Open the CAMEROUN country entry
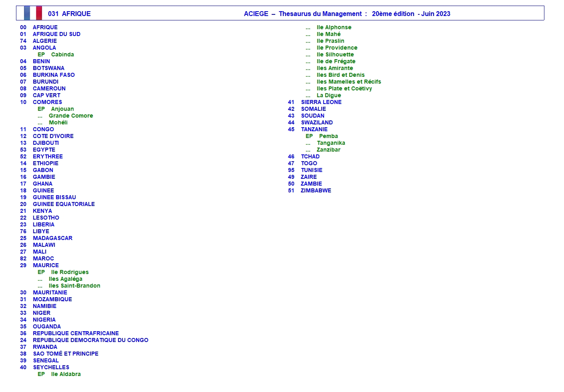Viewport: 564px width, 392px height. coord(49,88)
